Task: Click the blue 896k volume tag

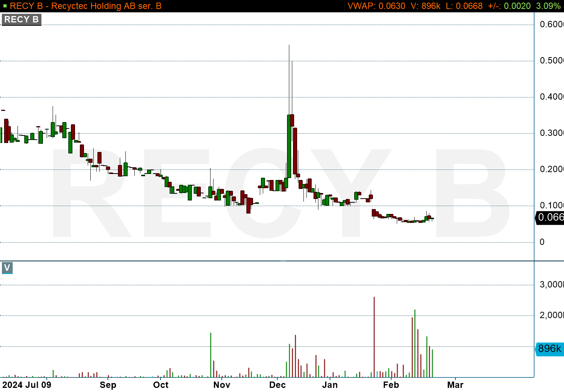Action: [x=549, y=349]
